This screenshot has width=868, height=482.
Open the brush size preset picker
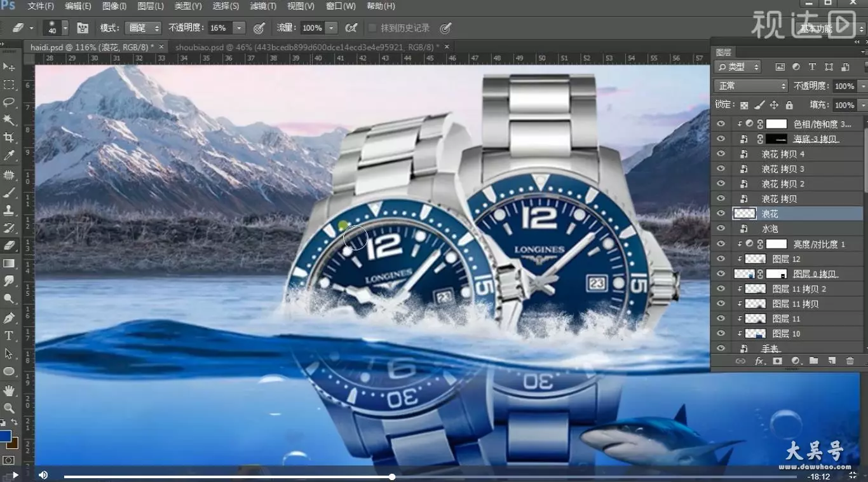point(64,28)
